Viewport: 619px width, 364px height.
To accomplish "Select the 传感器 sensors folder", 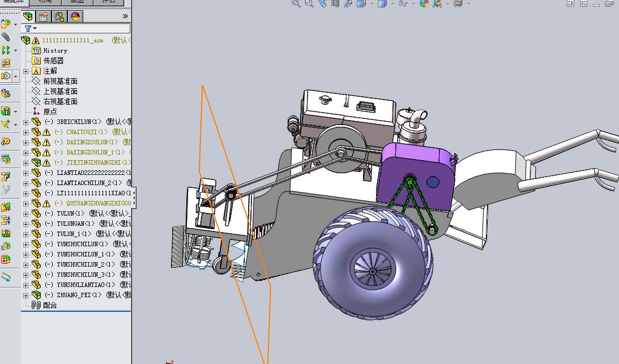I will tap(53, 61).
